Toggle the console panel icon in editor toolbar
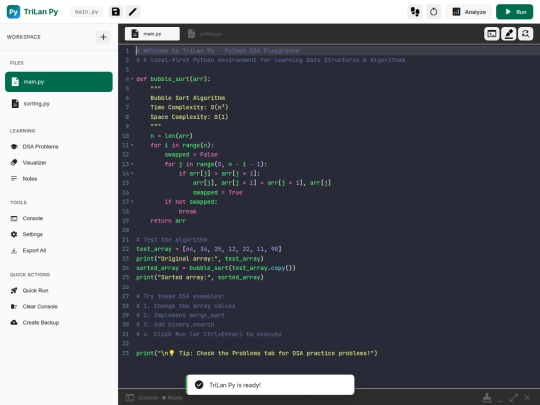 (491, 34)
